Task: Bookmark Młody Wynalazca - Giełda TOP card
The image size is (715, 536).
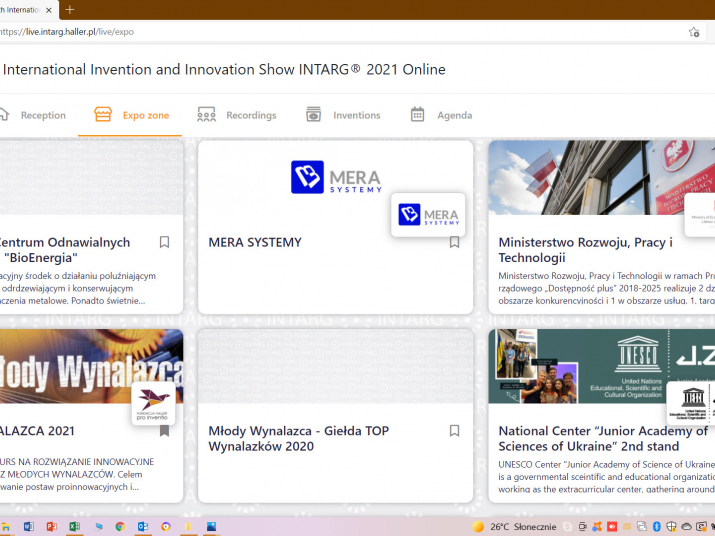Action: [x=454, y=431]
